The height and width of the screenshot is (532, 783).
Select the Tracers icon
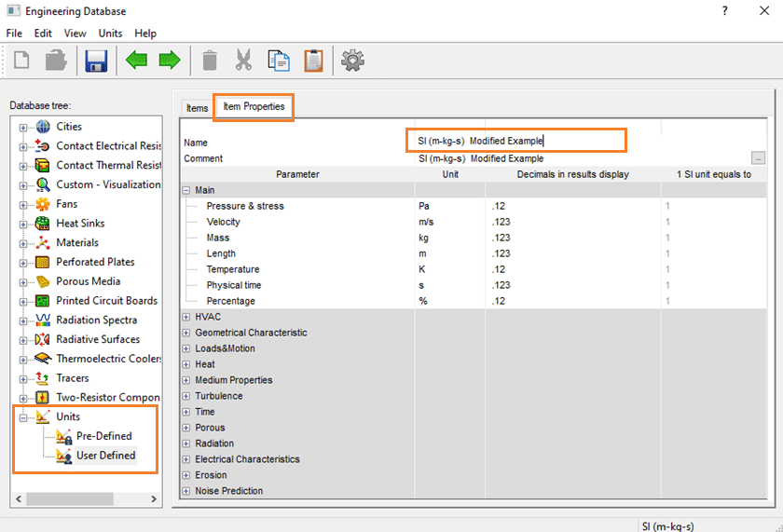[43, 378]
